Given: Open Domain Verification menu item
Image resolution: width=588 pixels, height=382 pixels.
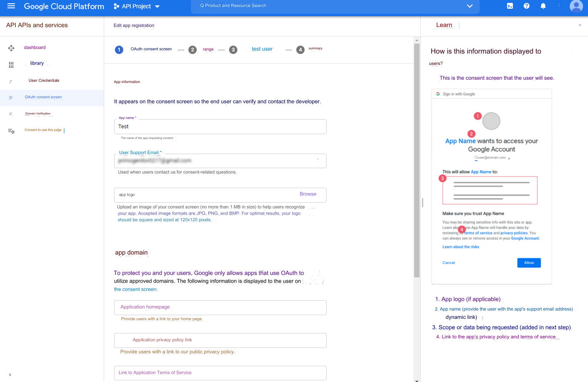Looking at the screenshot, I should point(38,113).
